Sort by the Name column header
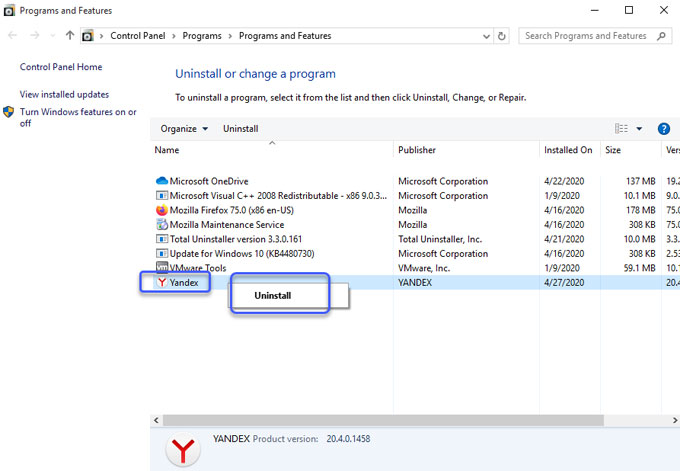The height and width of the screenshot is (471, 680). click(x=167, y=150)
